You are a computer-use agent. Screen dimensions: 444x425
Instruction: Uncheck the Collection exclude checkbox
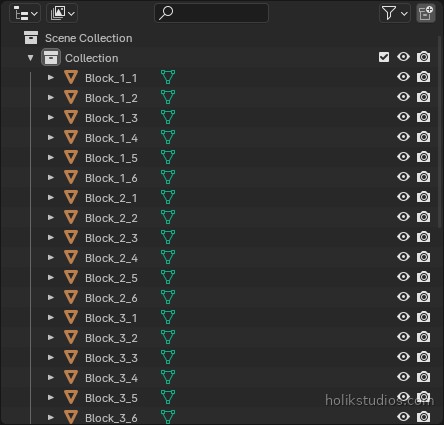click(x=384, y=57)
